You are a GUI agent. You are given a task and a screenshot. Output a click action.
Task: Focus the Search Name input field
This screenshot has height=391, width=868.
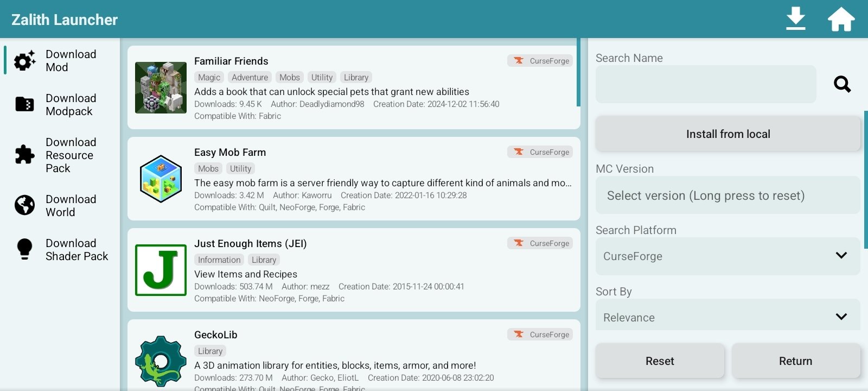tap(705, 84)
